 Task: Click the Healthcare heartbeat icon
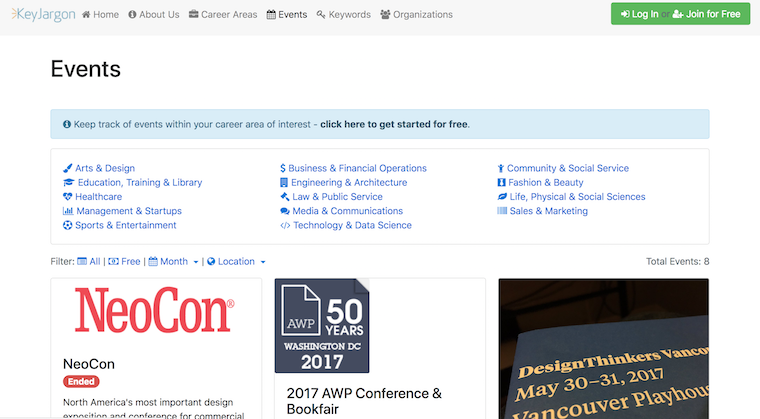67,196
